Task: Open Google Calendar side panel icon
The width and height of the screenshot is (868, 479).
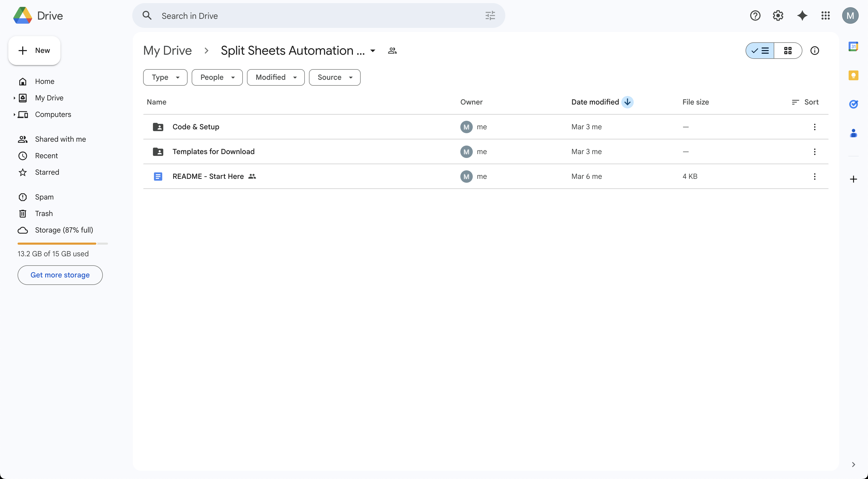Action: [x=853, y=46]
